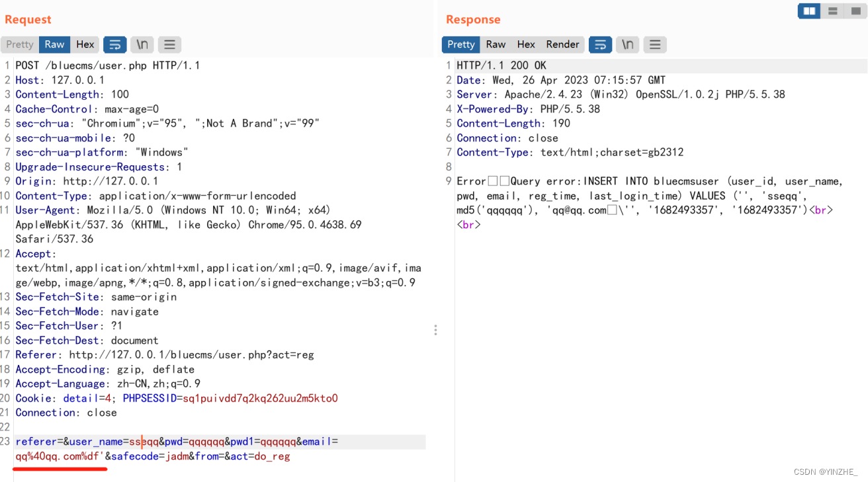Click the sec-ch-ua-mobile: ?0 header
The image size is (868, 482).
click(x=75, y=138)
